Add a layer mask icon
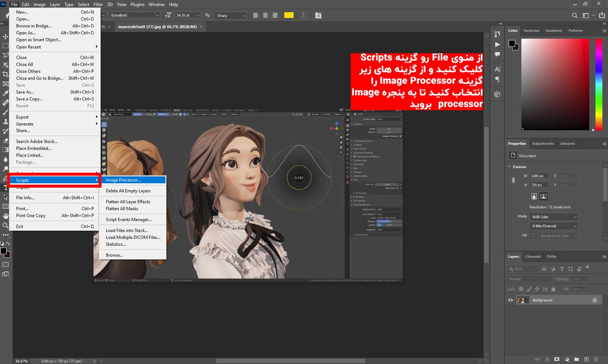 (x=557, y=359)
